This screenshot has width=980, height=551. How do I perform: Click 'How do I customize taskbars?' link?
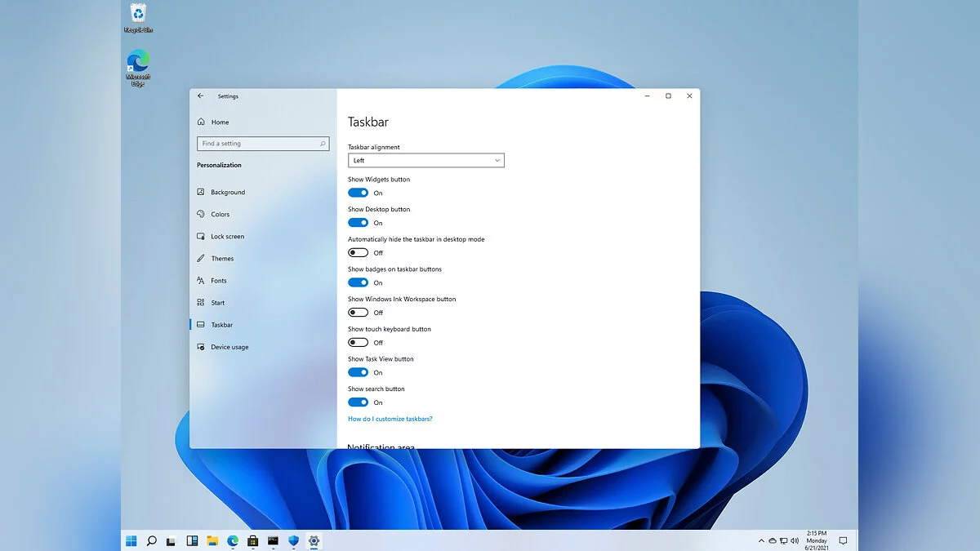390,419
